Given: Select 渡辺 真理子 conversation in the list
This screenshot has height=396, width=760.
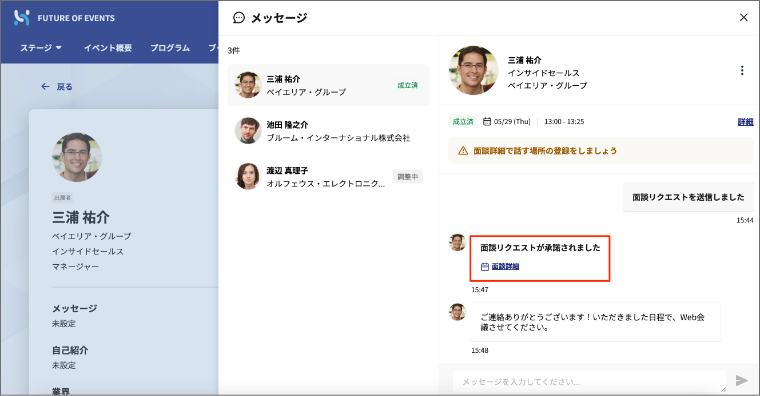Looking at the screenshot, I should click(328, 176).
